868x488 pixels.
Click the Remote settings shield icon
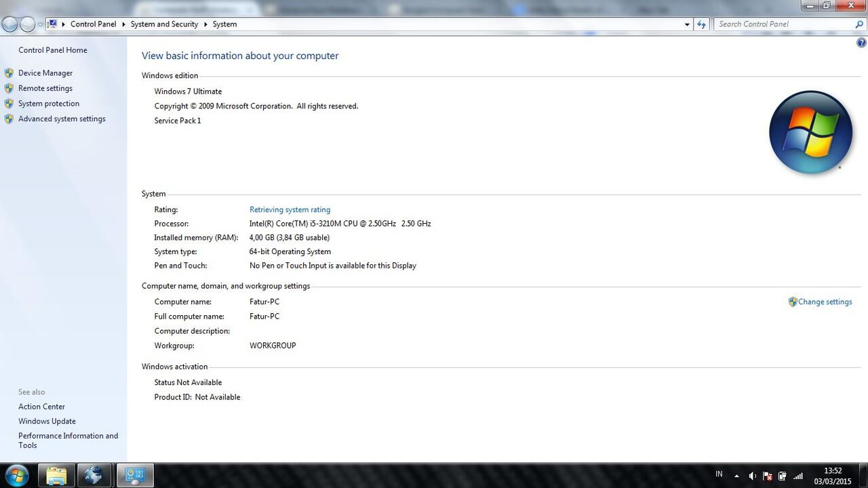click(9, 88)
